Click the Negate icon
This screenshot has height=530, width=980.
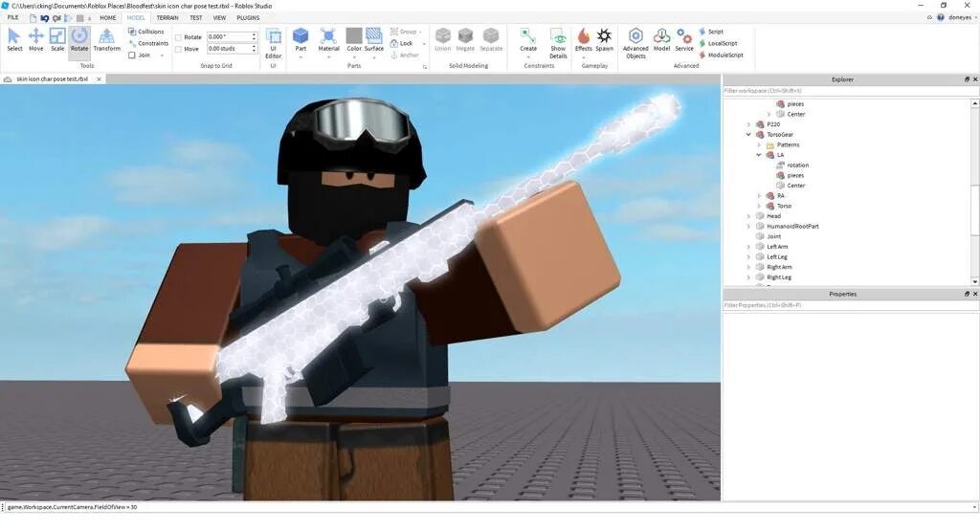pos(465,39)
